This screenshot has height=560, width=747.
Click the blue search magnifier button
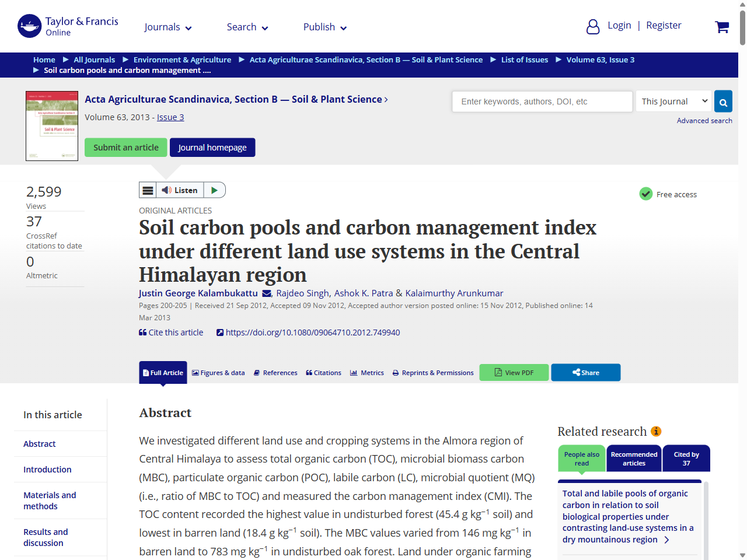[x=723, y=101]
